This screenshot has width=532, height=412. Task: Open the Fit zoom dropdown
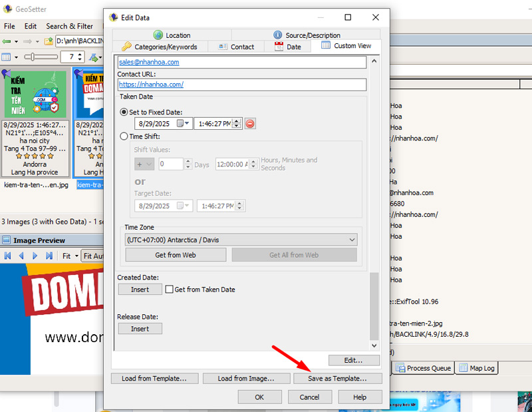point(69,256)
